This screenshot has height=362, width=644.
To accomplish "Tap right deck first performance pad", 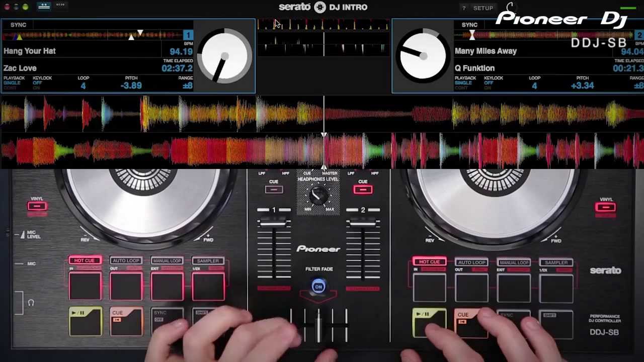I will click(x=429, y=289).
